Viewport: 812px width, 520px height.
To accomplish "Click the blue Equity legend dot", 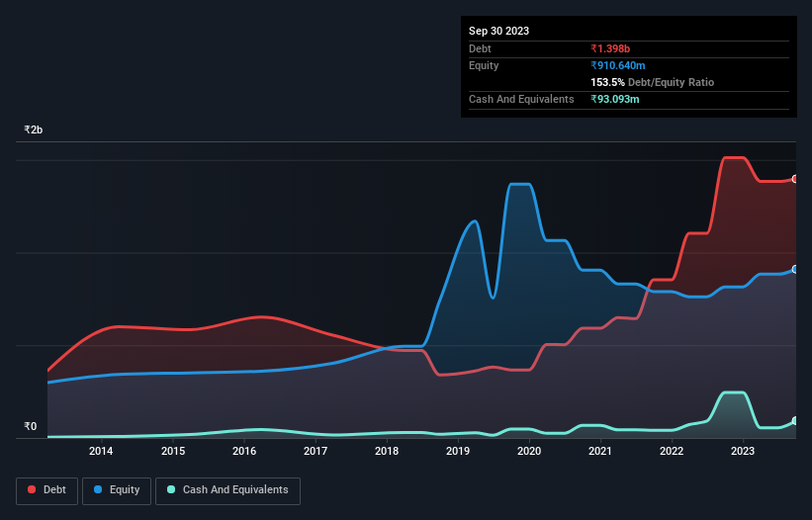I will click(x=98, y=489).
